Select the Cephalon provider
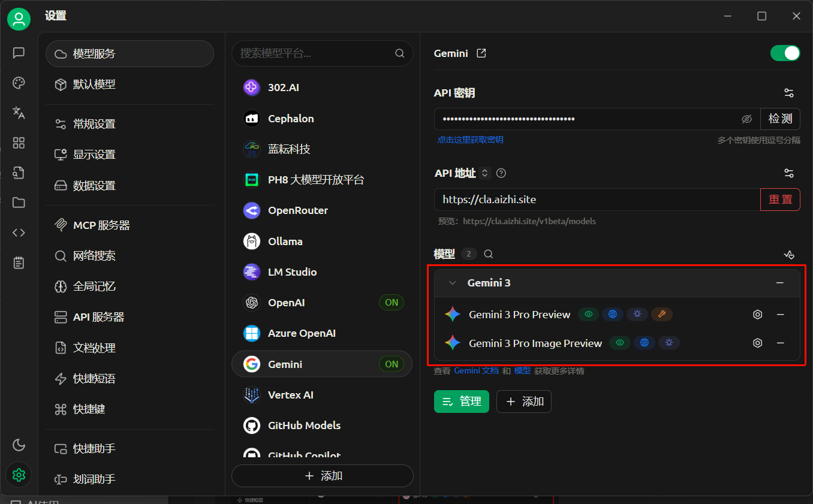This screenshot has height=504, width=813. [323, 119]
